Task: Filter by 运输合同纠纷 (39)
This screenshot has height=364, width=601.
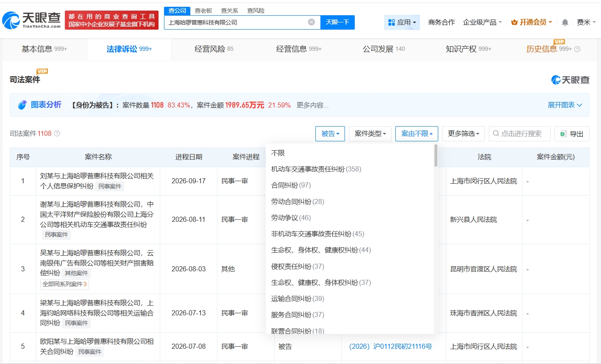Action: pyautogui.click(x=350, y=299)
